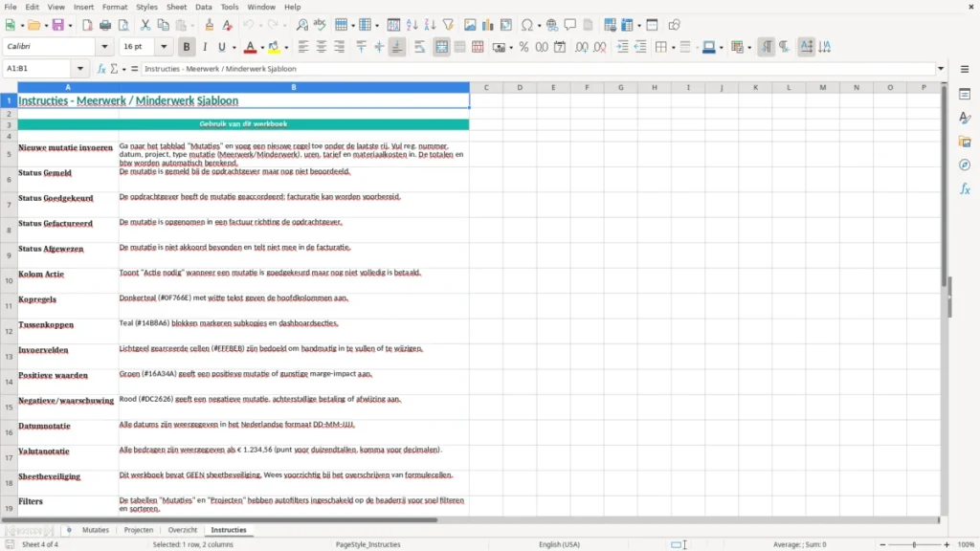
Task: Open the background color dropdown arrow
Action: (286, 48)
